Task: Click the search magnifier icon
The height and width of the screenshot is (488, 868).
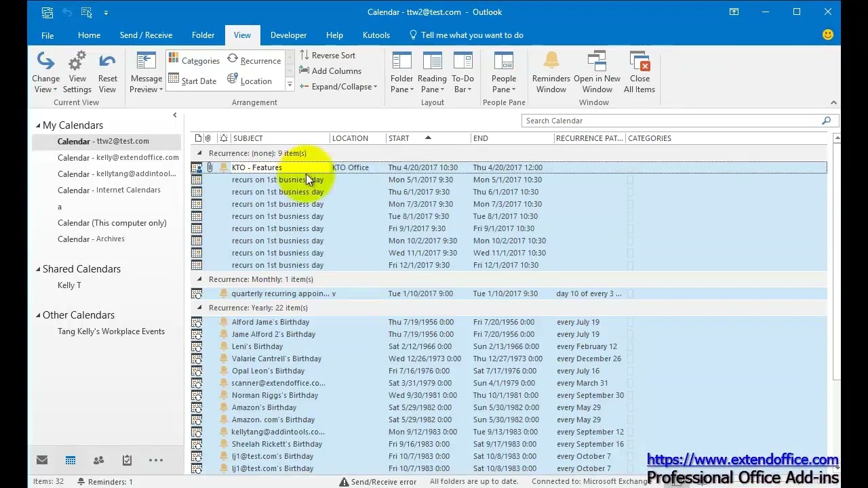Action: (826, 121)
